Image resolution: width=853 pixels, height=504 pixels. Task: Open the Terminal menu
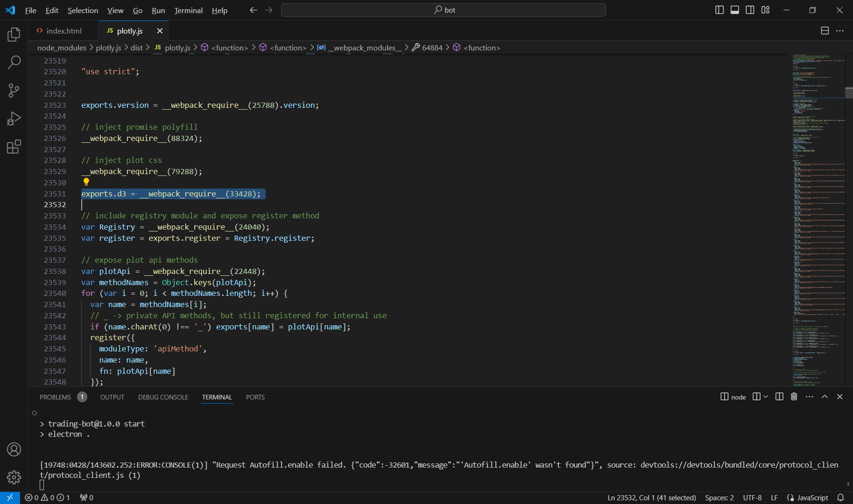(188, 10)
